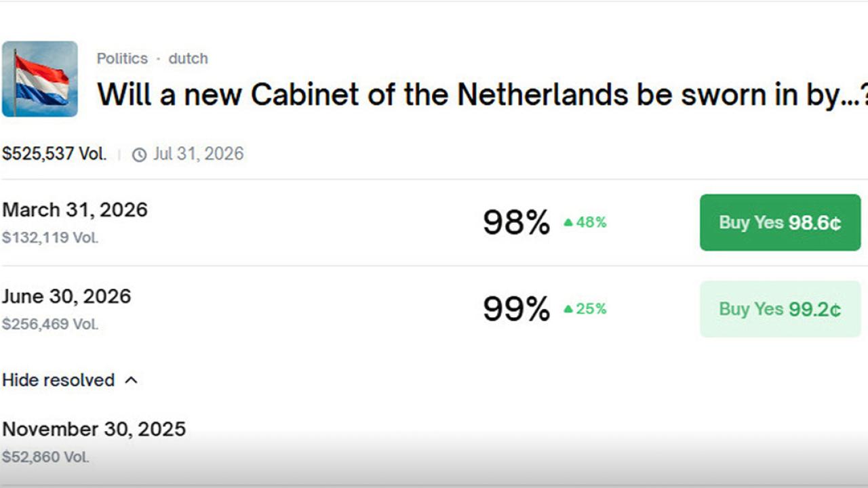Click the green up arrow beside 25%

[x=568, y=309]
